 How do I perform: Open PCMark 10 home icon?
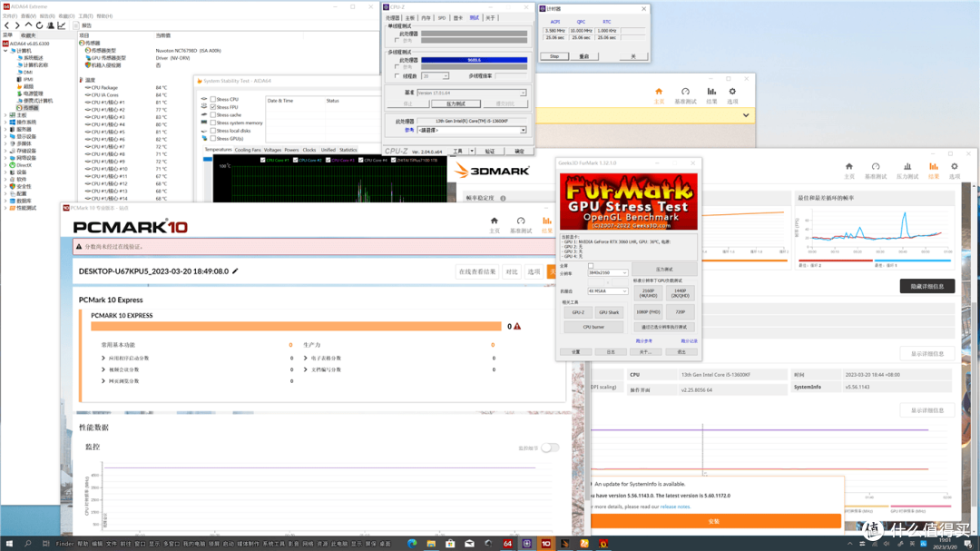click(x=495, y=221)
